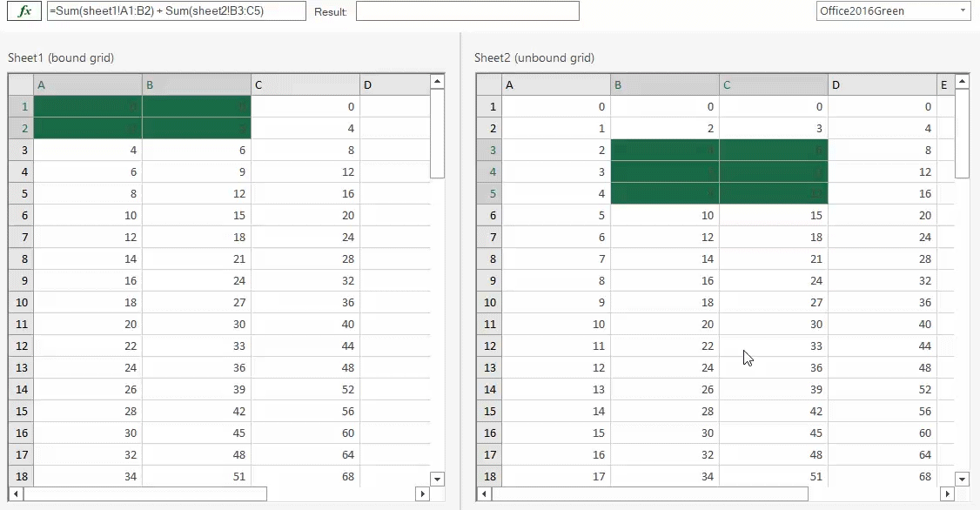Click highlighted cell C5 in Sheet2

click(x=774, y=193)
